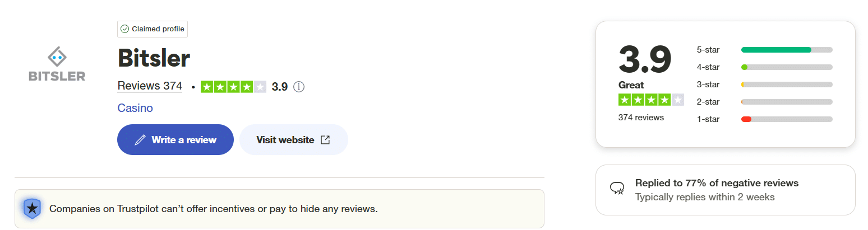Click the 1-star red rating bar
This screenshot has width=868, height=230.
coord(786,119)
